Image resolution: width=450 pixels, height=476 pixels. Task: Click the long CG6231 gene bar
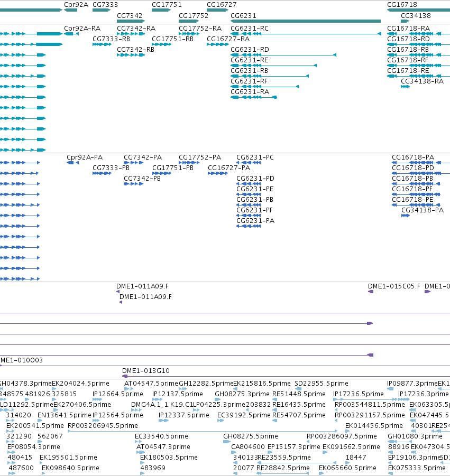tap(306, 21)
